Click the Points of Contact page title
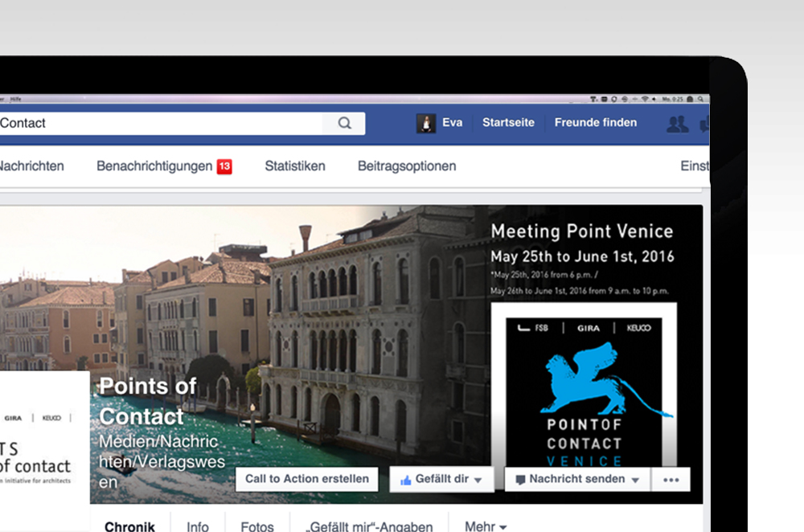The width and height of the screenshot is (804, 532). click(148, 401)
